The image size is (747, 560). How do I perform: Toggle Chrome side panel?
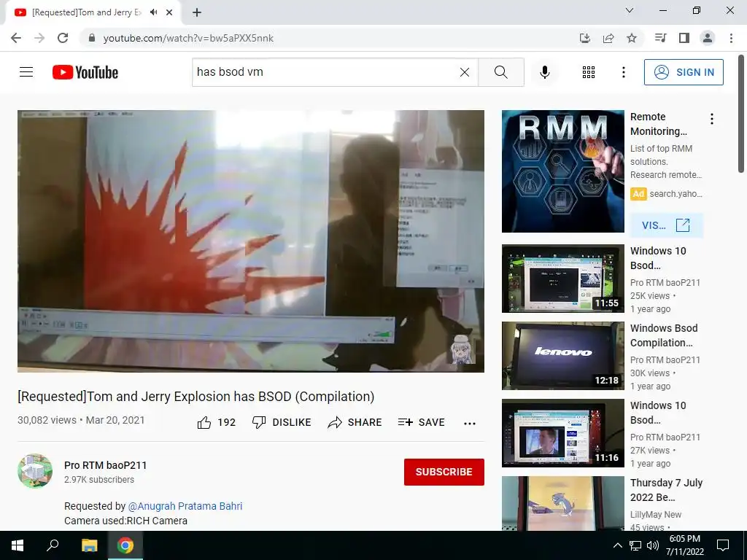click(684, 38)
